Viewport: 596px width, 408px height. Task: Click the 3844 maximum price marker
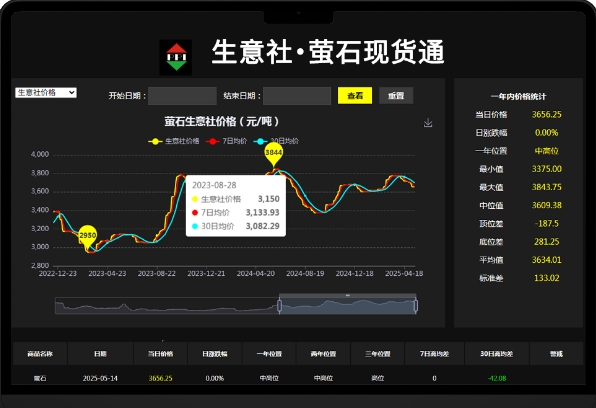[274, 154]
